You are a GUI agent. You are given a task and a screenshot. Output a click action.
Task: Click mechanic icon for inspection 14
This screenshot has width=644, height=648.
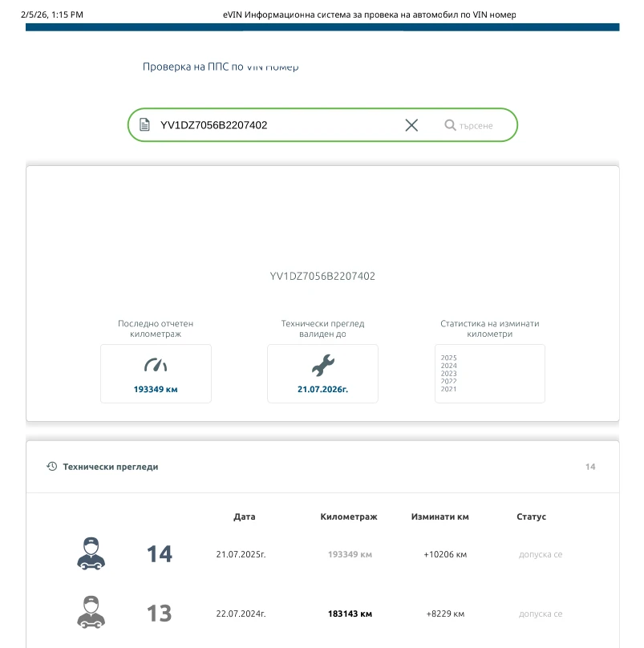(91, 553)
